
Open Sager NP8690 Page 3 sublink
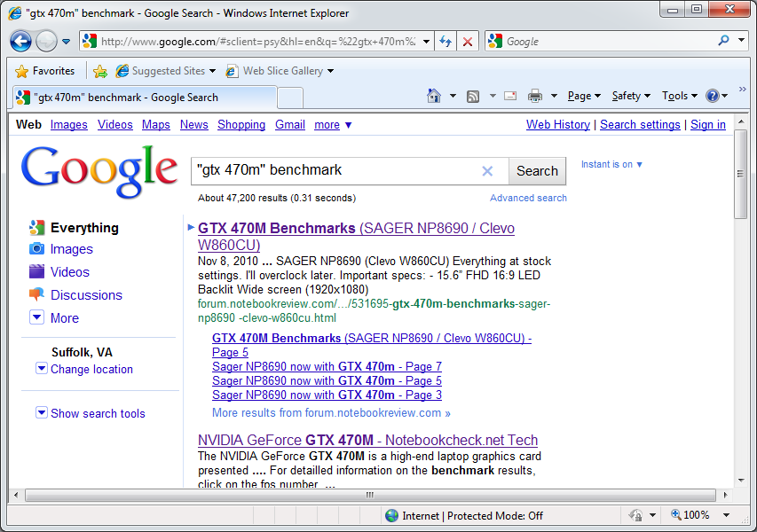327,395
